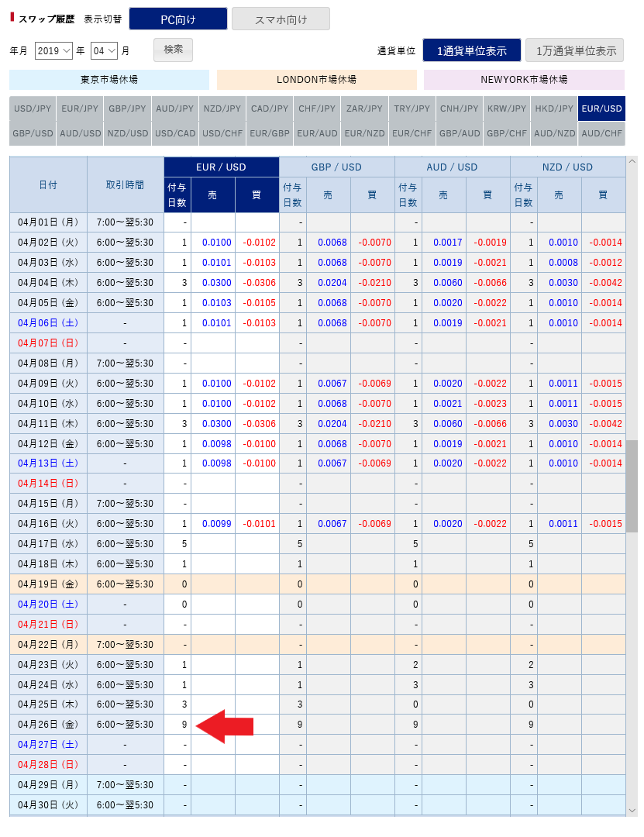Click EUR/USD sell value 0.0103 on 04月05日

[217, 303]
